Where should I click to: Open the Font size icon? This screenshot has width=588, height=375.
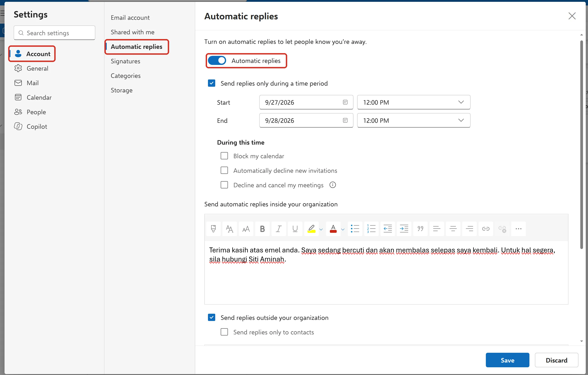[246, 229]
